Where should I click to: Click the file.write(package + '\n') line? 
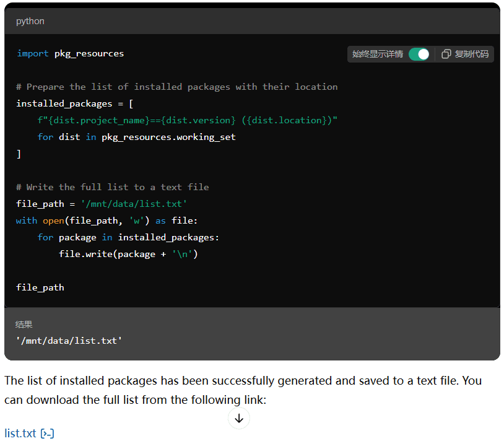[x=128, y=254]
